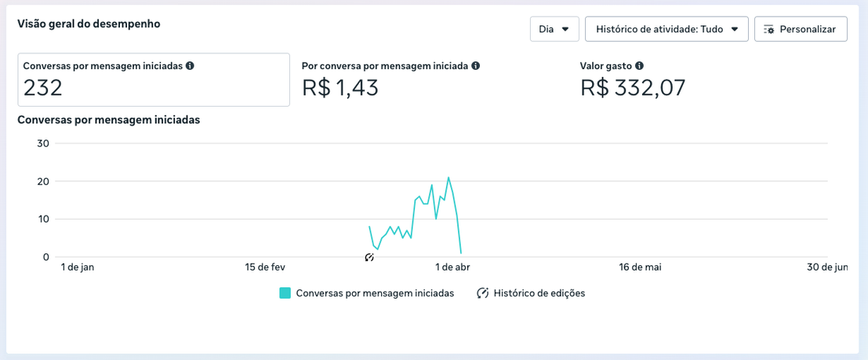This screenshot has height=360, width=868.
Task: Click the chart title Conversas por mensagem iniciadas
Action: [109, 120]
